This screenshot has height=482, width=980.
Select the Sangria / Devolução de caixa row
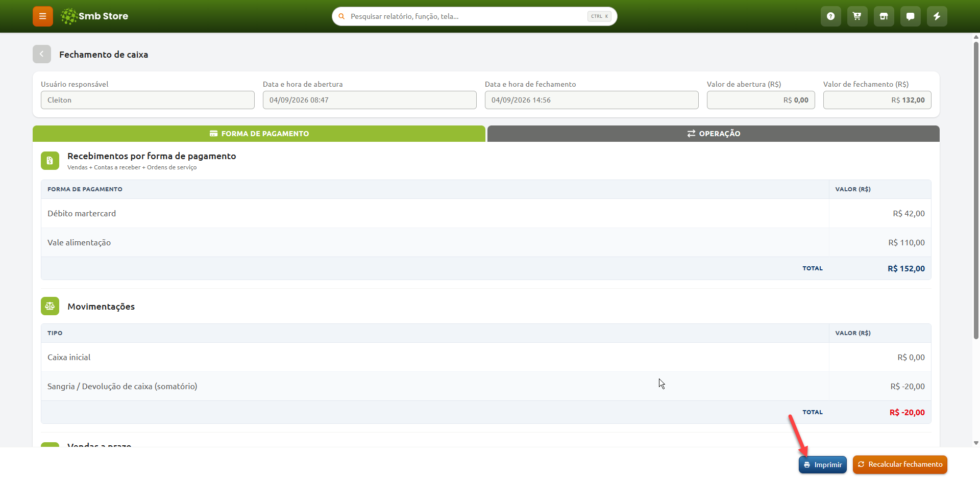tap(486, 386)
